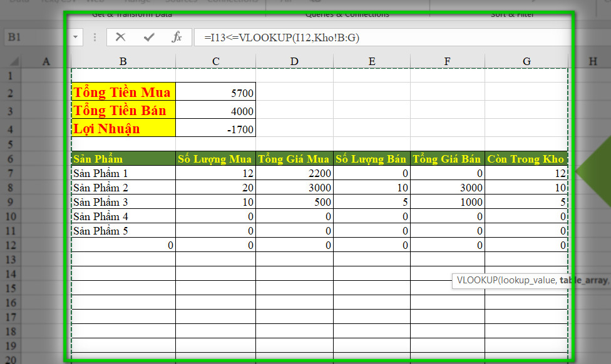Screen dimensions: 611x364
Task: Click the "Sản Phẩm" header cell
Action: click(123, 159)
